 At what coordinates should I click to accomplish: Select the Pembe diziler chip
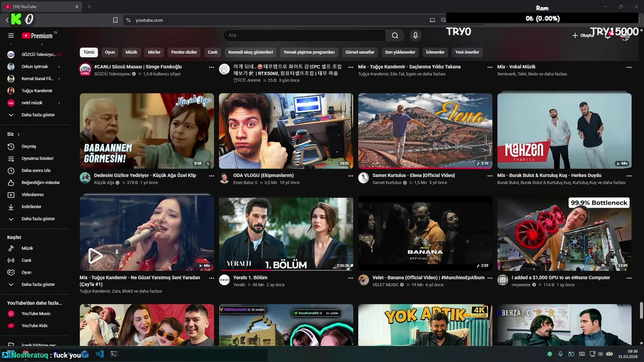(184, 52)
